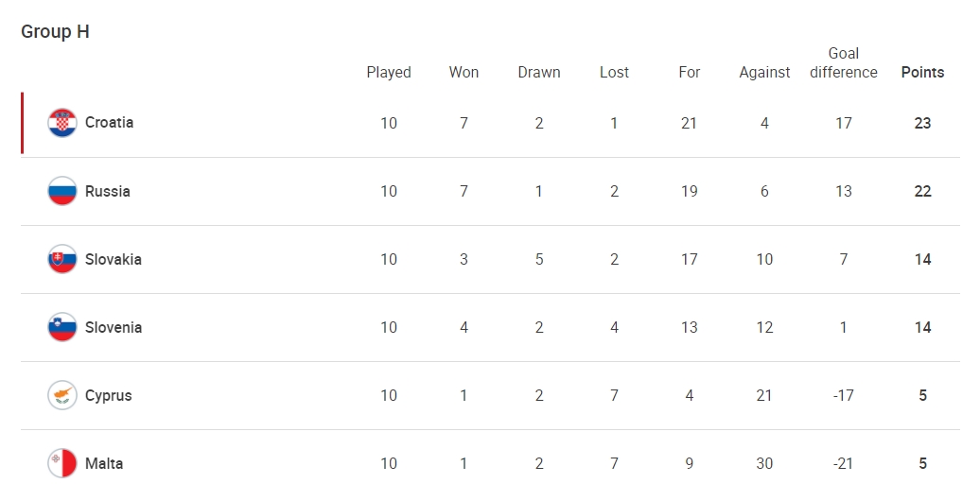Open the Croatia team link

coord(110,123)
